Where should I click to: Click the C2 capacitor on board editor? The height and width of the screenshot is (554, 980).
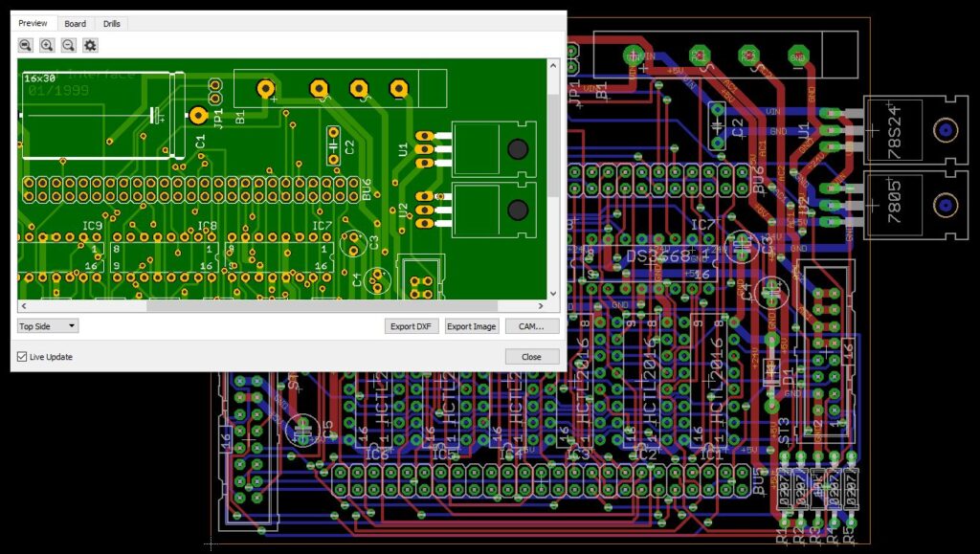(x=718, y=127)
